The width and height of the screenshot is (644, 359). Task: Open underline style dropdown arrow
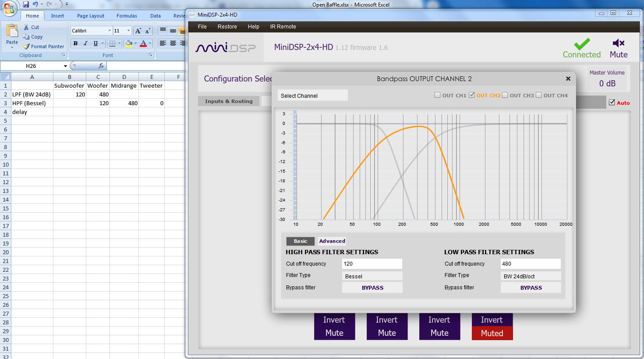(x=103, y=43)
